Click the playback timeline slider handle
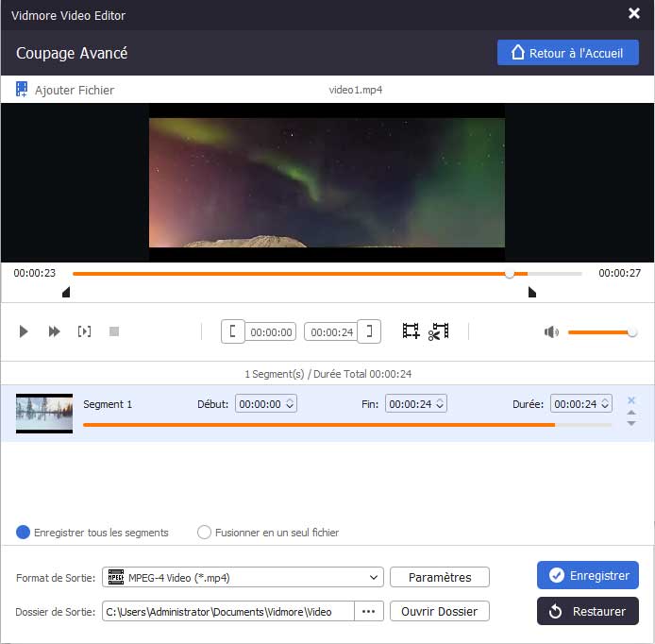The image size is (655, 644). (x=510, y=274)
